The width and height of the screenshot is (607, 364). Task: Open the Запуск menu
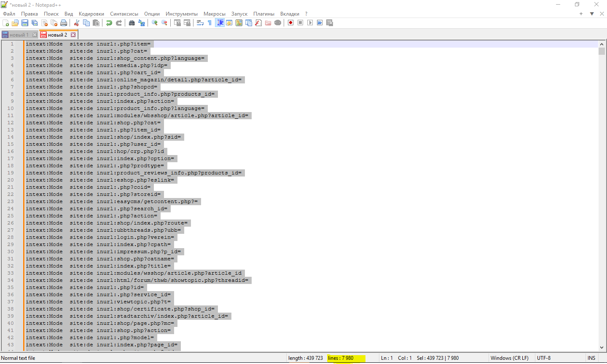click(x=239, y=14)
